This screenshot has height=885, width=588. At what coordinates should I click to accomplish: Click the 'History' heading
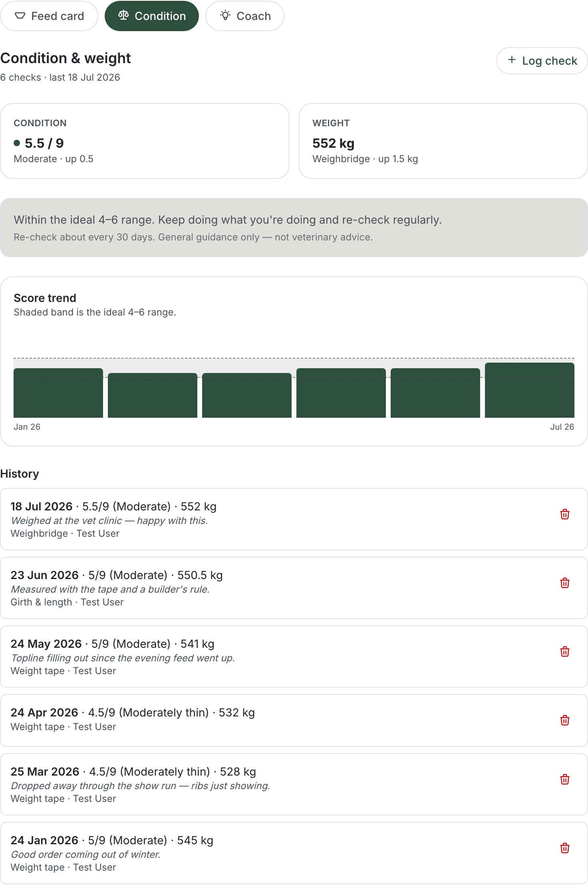tap(20, 474)
